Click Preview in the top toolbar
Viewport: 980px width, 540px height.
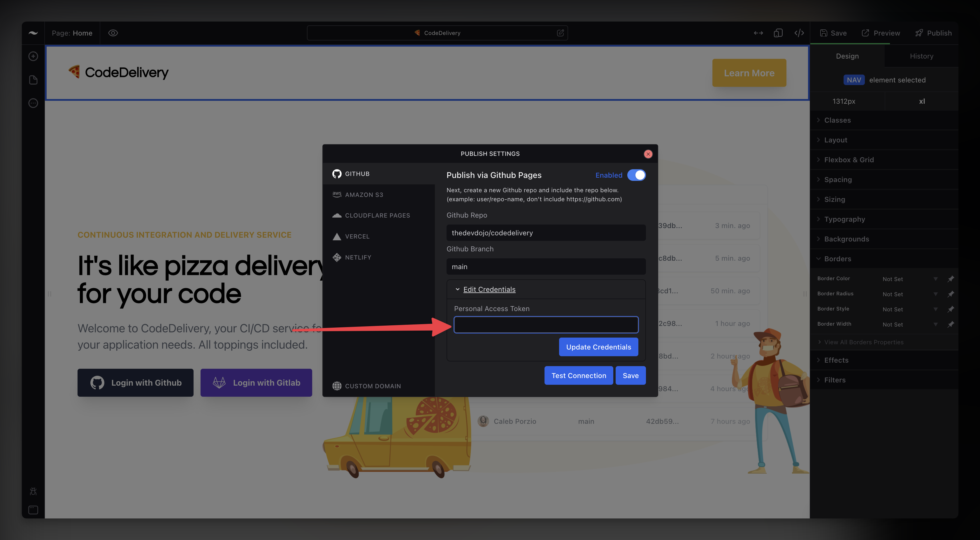pos(881,33)
